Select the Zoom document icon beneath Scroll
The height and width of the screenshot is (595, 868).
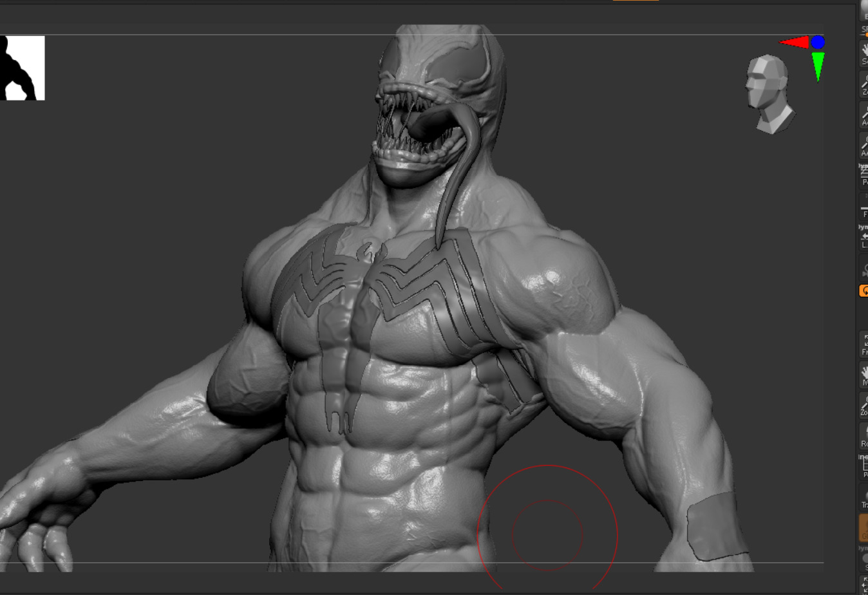864,84
